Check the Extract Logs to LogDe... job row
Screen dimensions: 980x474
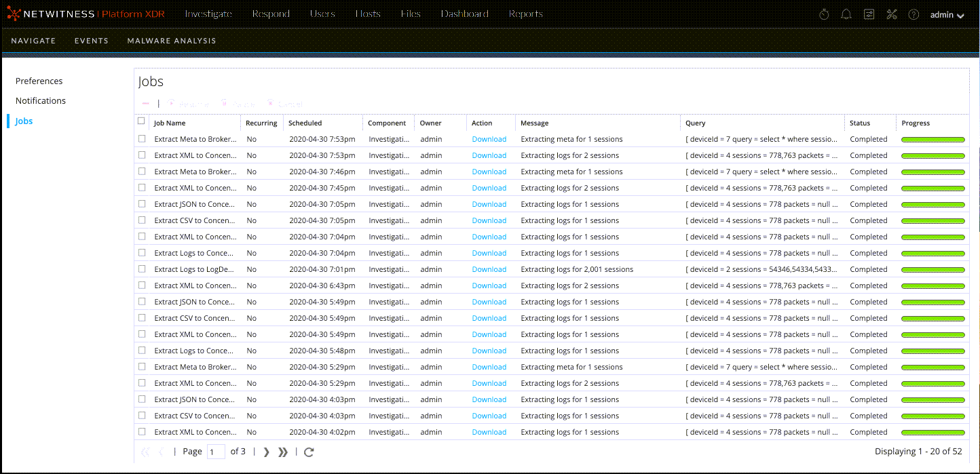142,269
